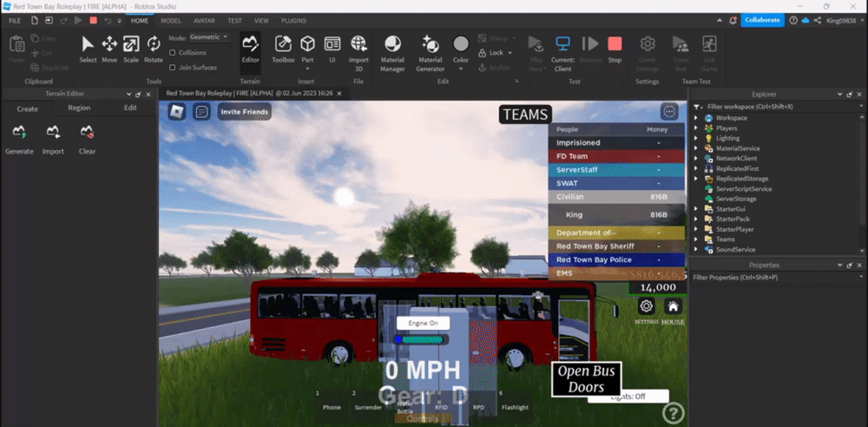
Task: Click the Lights: Off button
Action: (x=628, y=397)
